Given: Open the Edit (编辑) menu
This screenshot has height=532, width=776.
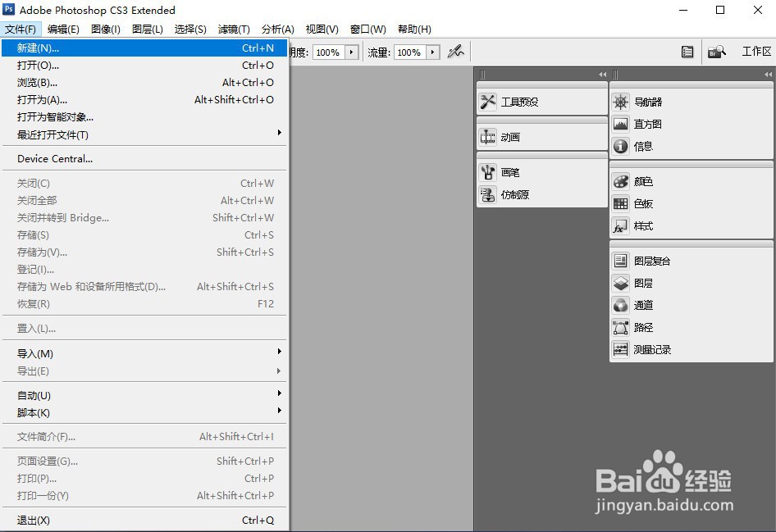Looking at the screenshot, I should [63, 30].
